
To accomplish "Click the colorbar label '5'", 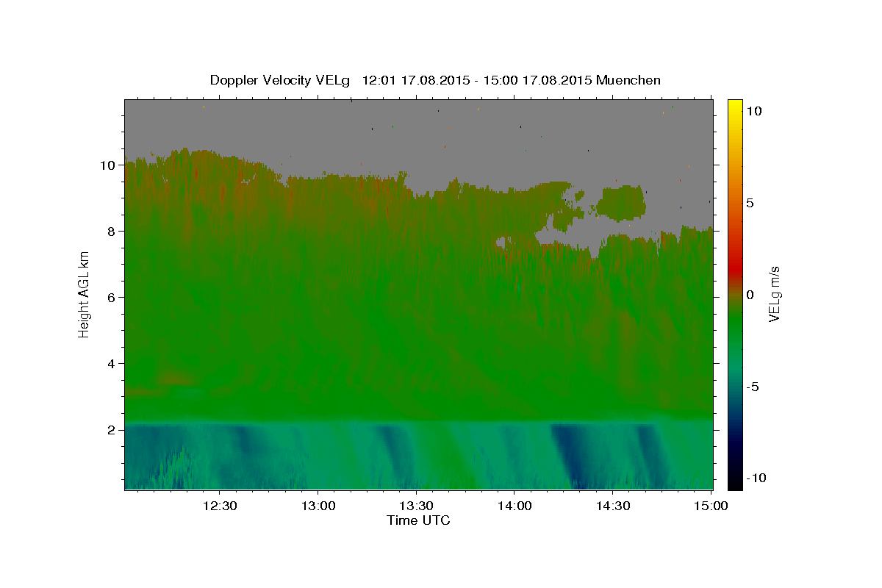I will pos(750,203).
